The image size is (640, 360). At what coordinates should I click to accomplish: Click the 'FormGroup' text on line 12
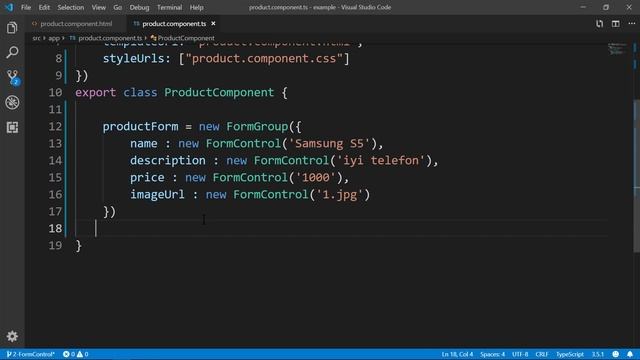(257, 127)
